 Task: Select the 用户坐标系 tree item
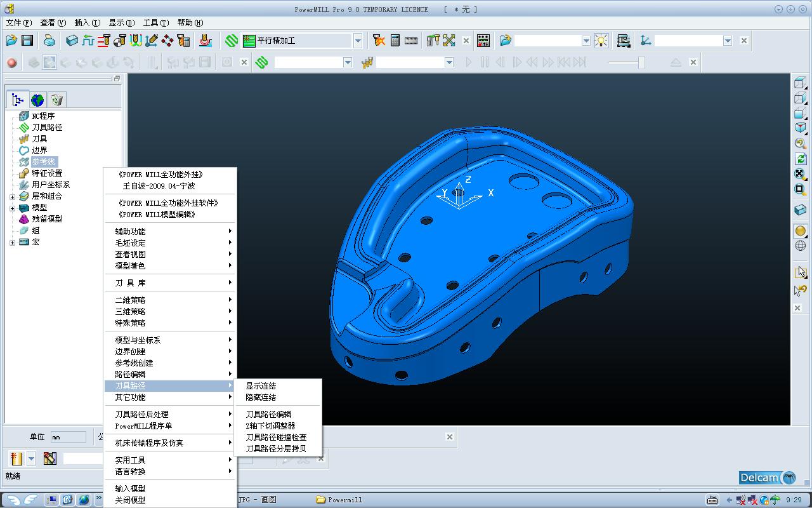pyautogui.click(x=51, y=185)
